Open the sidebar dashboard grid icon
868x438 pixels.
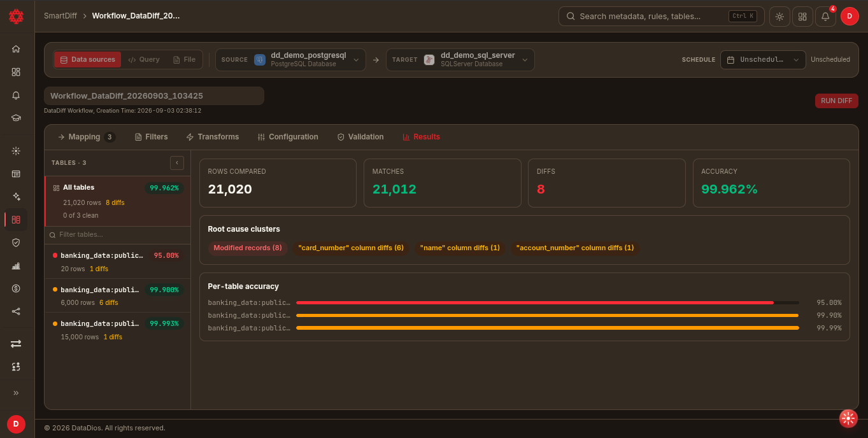(x=16, y=72)
